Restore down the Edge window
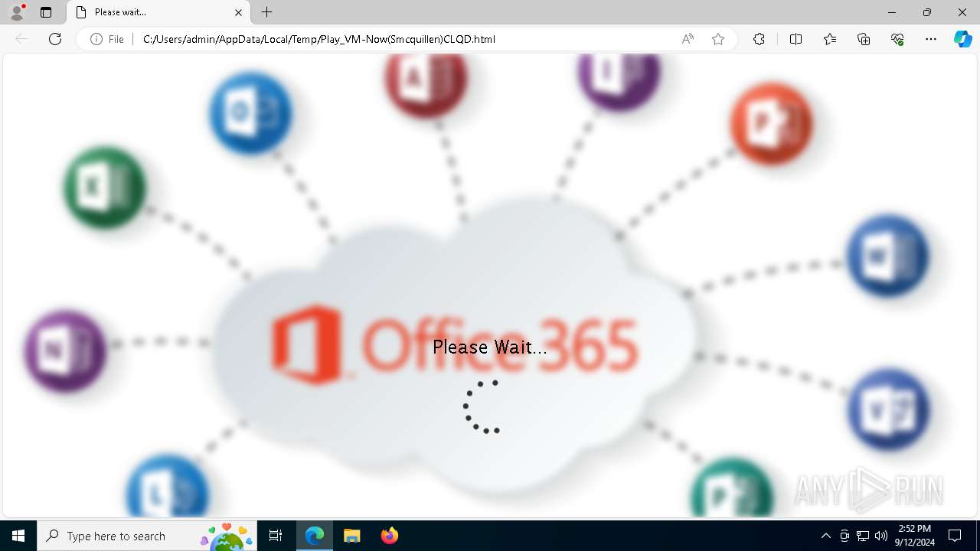The width and height of the screenshot is (980, 551). point(927,12)
